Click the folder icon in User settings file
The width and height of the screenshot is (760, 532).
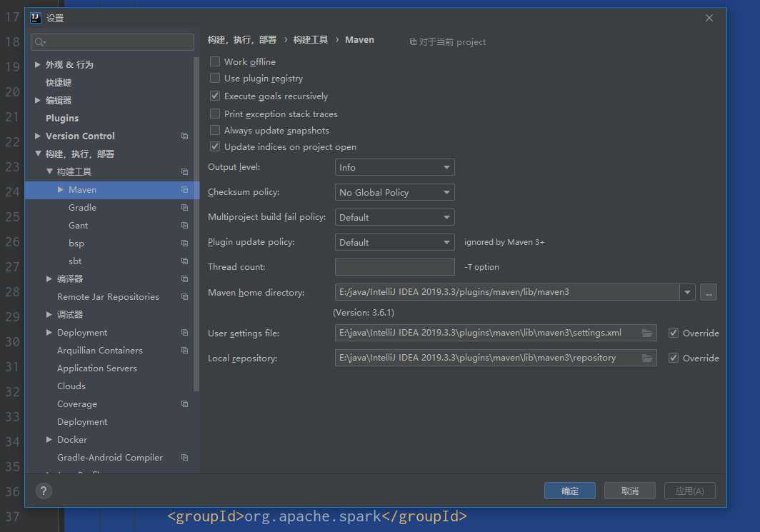(647, 333)
